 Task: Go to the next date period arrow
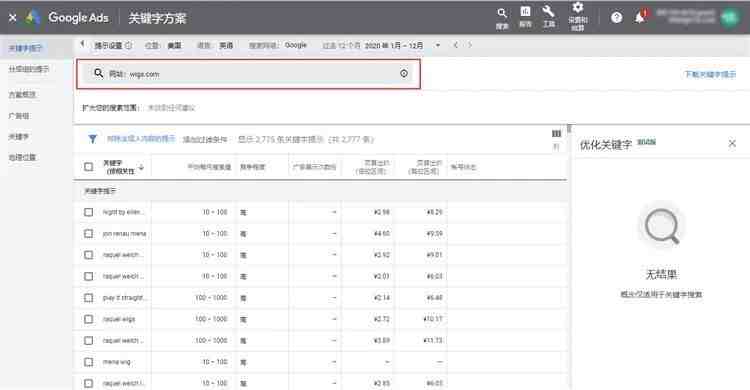click(x=470, y=45)
